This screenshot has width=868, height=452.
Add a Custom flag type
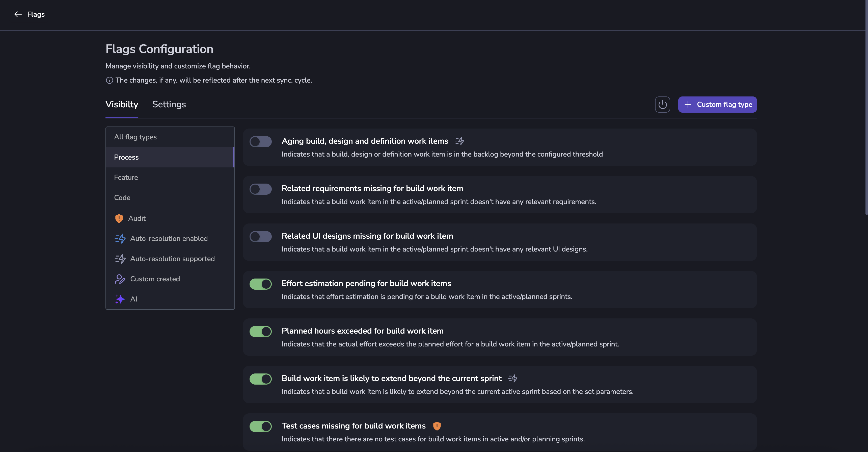point(717,105)
